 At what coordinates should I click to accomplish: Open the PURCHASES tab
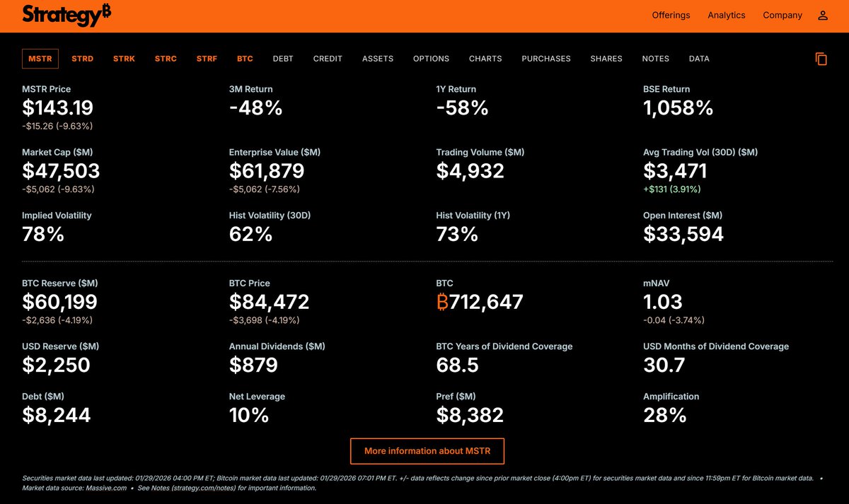pos(546,59)
